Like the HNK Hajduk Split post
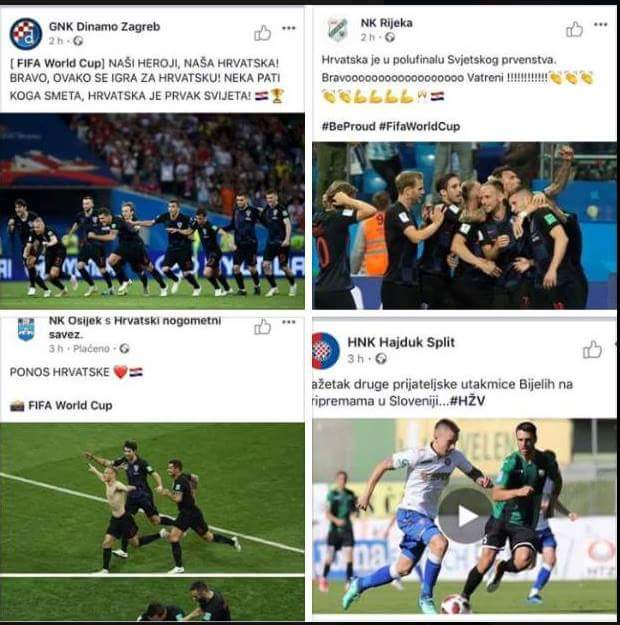The image size is (620, 625). [592, 350]
